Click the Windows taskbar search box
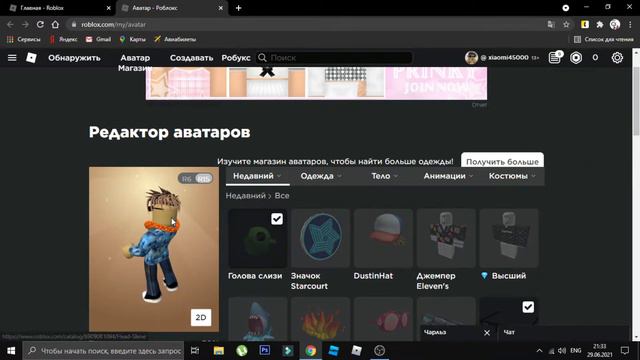Viewport: 640px width, 360px height. click(103, 351)
